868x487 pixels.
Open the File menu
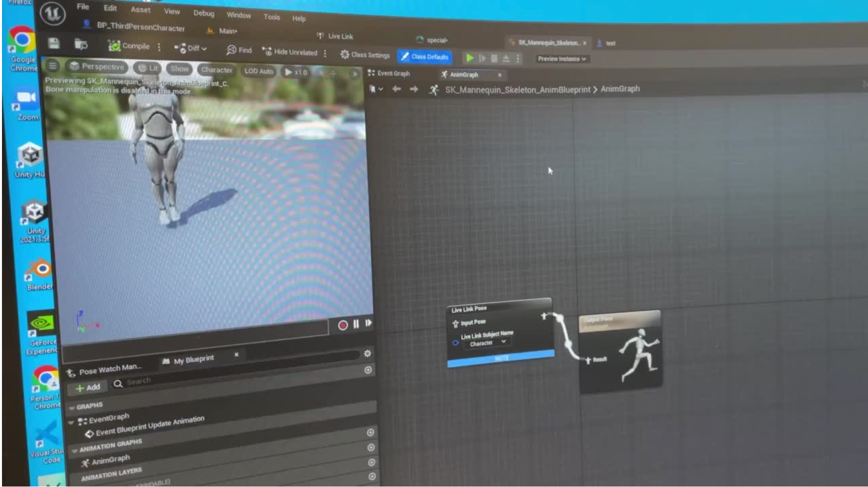click(x=83, y=7)
